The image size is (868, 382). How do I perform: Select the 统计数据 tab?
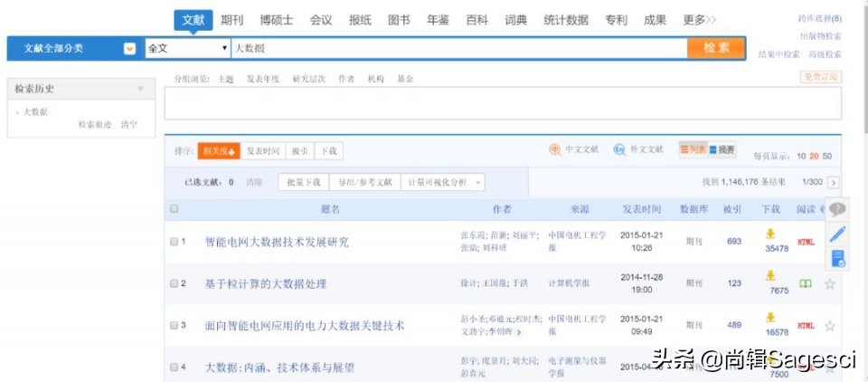(x=566, y=20)
